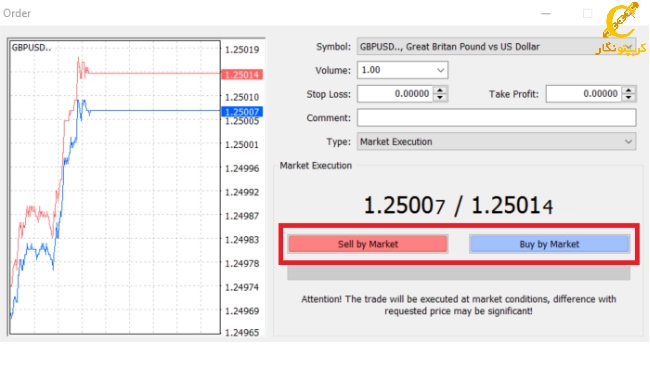
Task: Increase Stop Loss with the up arrow
Action: pos(440,90)
